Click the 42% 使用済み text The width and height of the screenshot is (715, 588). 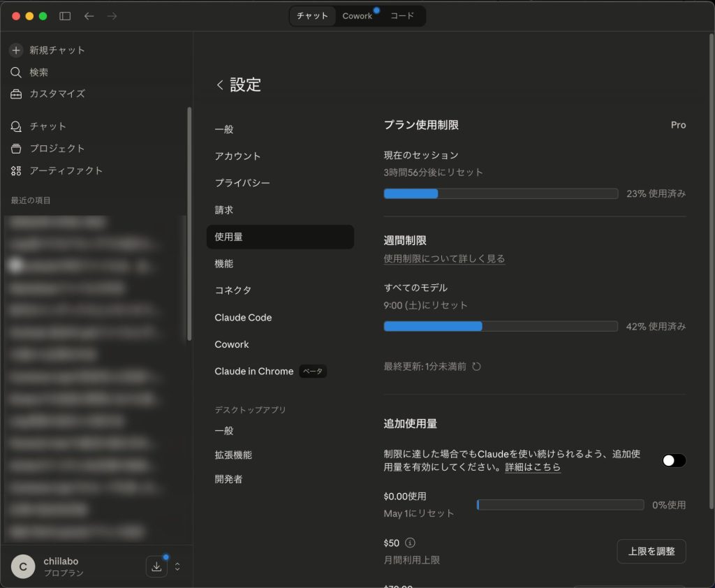pos(656,326)
